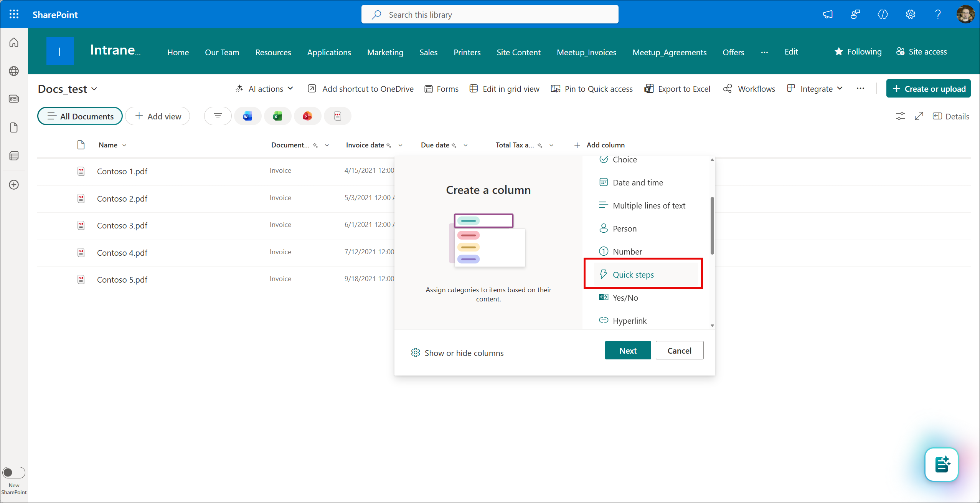Viewport: 980px width, 503px height.
Task: Filter by PowerPoint files pill icon
Action: click(307, 116)
